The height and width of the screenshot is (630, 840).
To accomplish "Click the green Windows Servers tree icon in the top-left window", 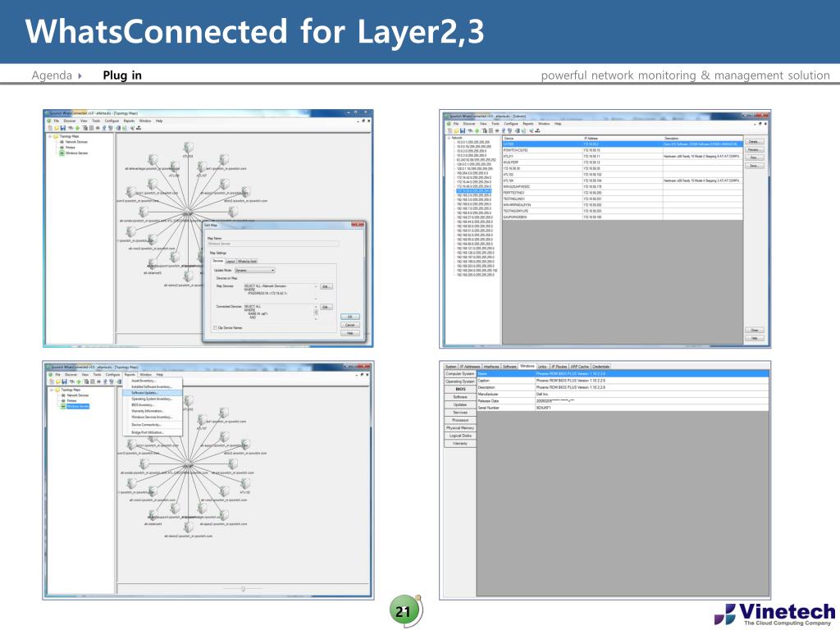I will [x=62, y=153].
